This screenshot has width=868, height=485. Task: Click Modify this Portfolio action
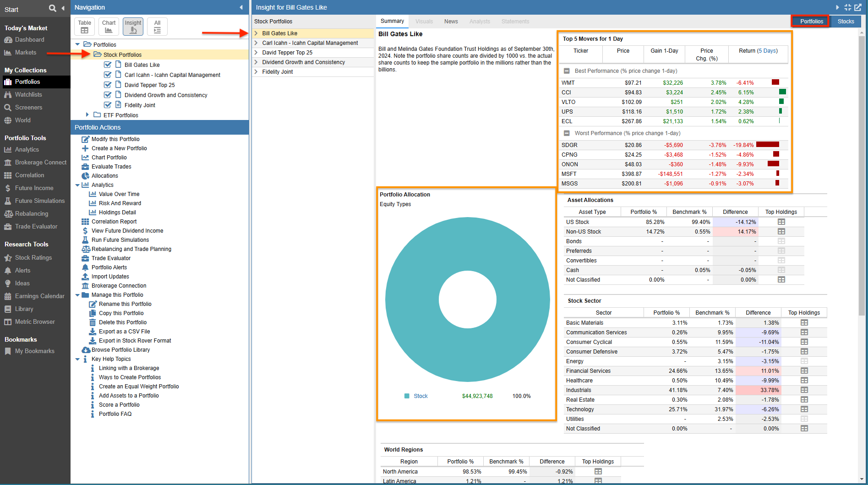115,139
